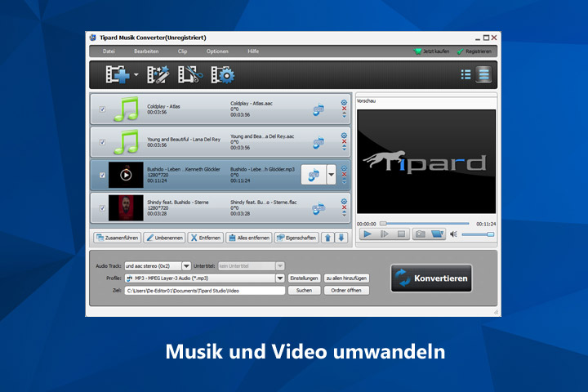Take snapshot with camera icon

click(421, 234)
